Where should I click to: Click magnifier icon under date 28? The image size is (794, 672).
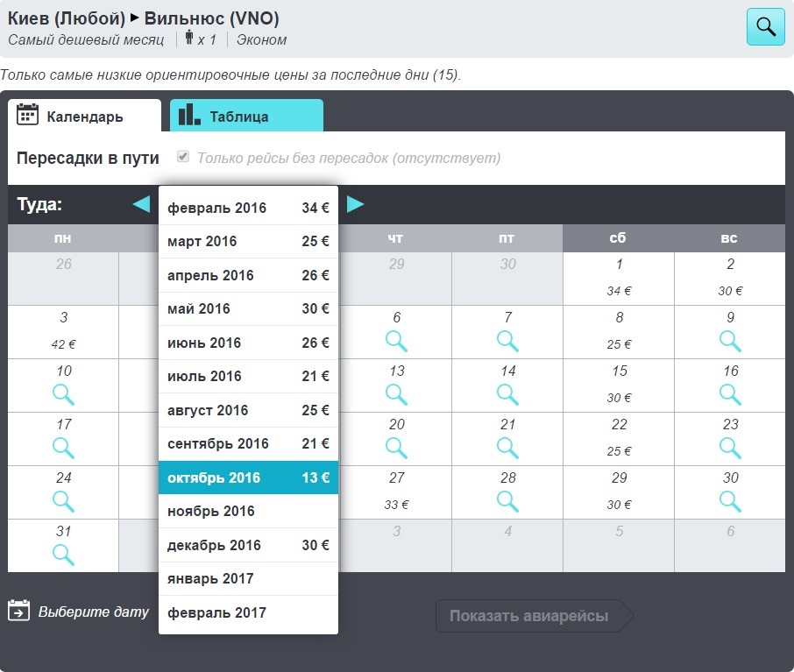507,501
